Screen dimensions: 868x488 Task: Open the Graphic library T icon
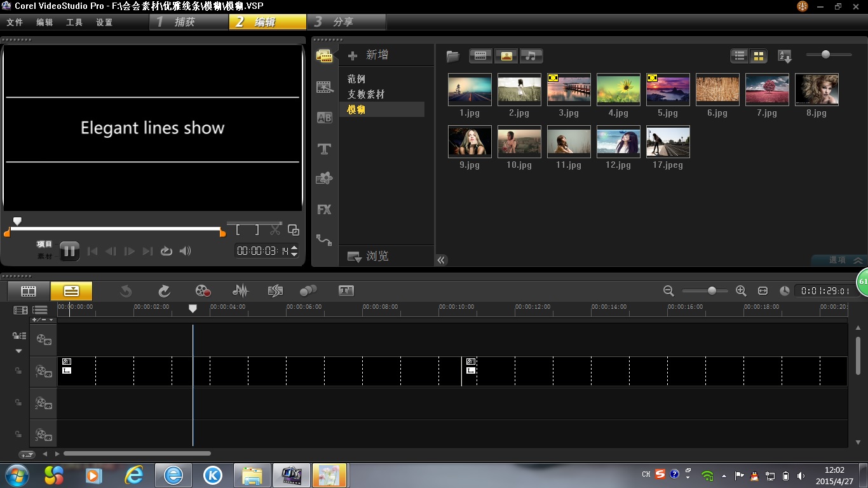click(325, 149)
